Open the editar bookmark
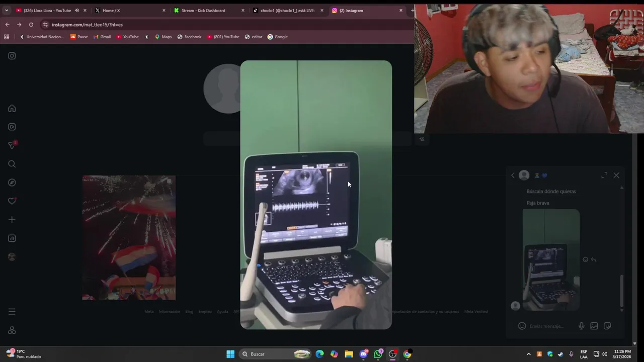 click(x=254, y=37)
